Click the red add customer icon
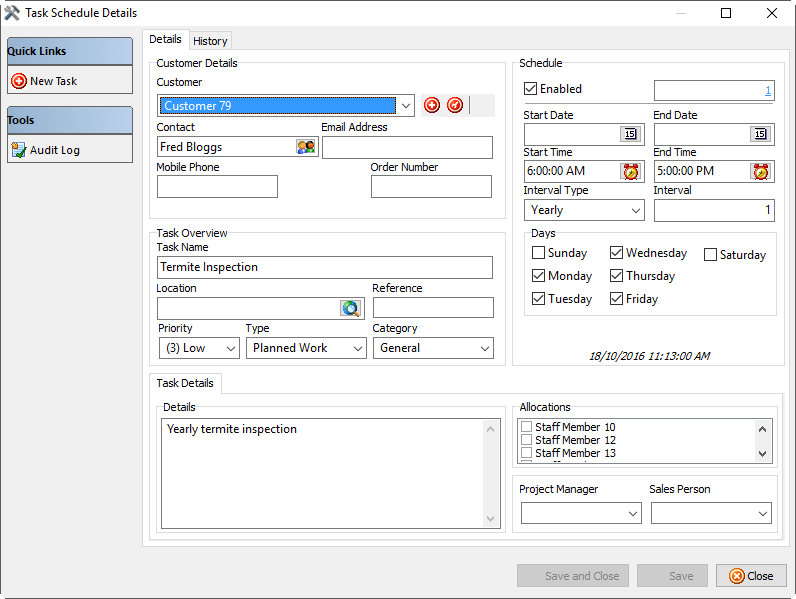The height and width of the screenshot is (599, 796). (432, 105)
